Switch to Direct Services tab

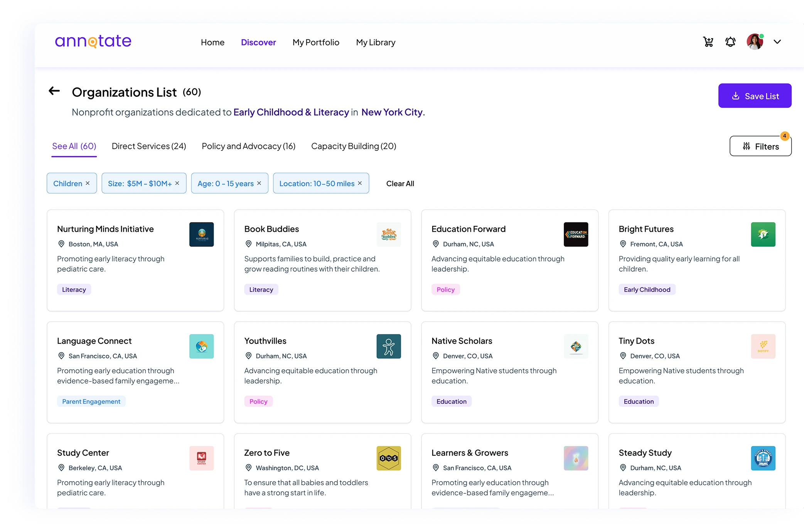point(149,146)
